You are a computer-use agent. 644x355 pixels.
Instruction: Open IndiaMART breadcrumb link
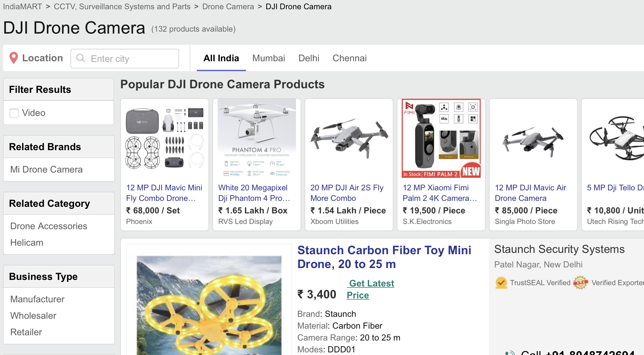[x=23, y=7]
